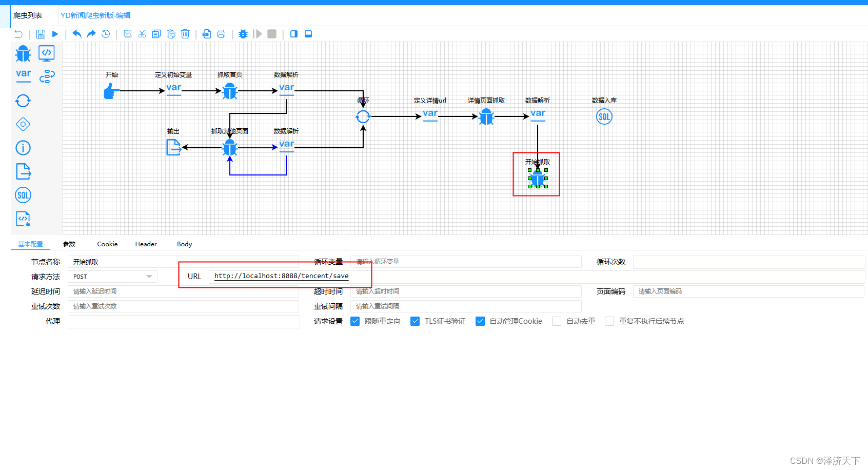This screenshot has width=868, height=470.
Task: Pick the info comment node in the palette
Action: [23, 148]
